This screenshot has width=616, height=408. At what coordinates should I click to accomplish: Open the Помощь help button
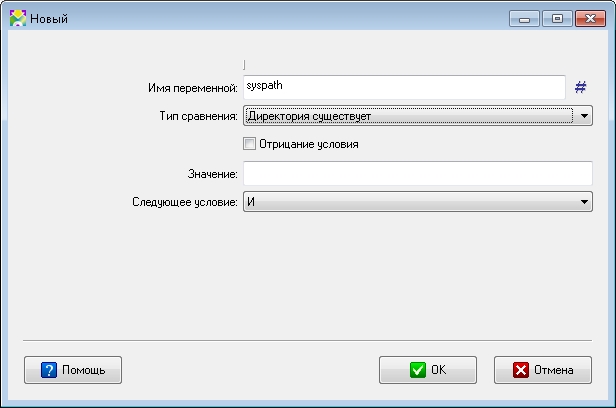tap(73, 370)
